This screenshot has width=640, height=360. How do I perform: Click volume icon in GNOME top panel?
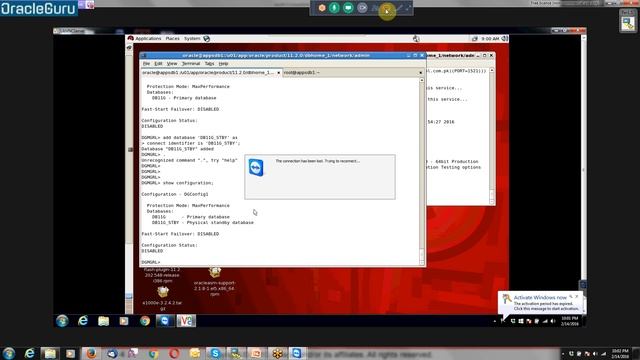505,38
